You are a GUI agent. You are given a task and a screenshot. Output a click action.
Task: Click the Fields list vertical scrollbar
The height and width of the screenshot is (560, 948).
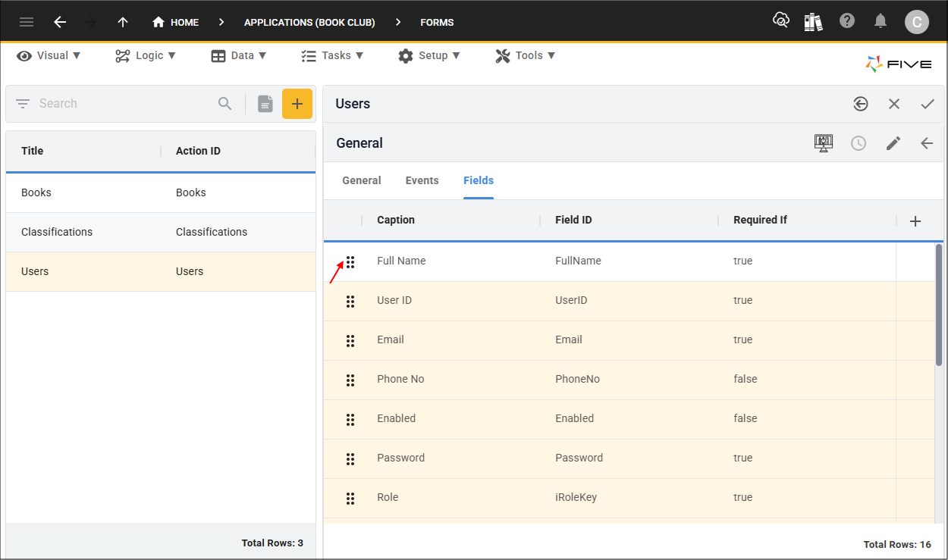[939, 306]
